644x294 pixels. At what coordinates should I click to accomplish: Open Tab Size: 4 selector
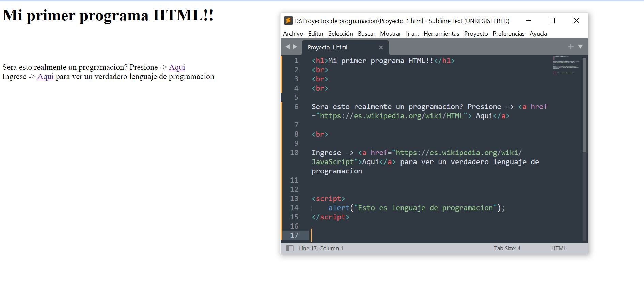click(507, 248)
